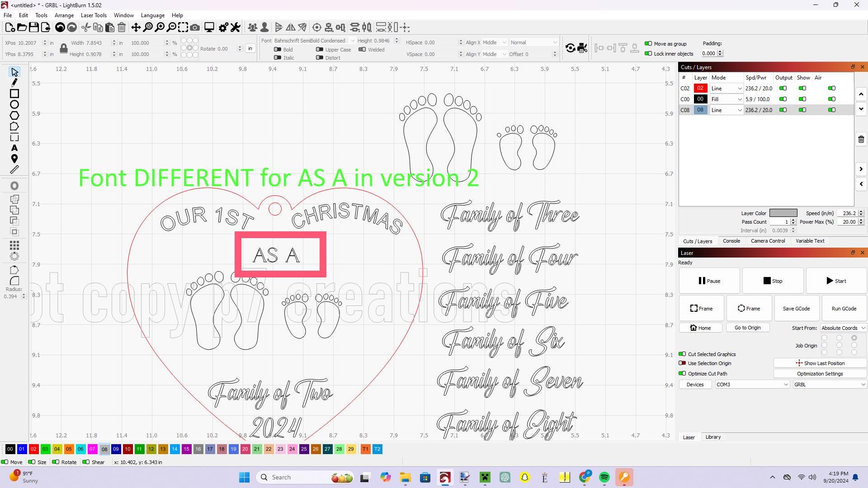The image size is (868, 488).
Task: Open the C02 layer Mode dropdown
Action: pos(726,89)
